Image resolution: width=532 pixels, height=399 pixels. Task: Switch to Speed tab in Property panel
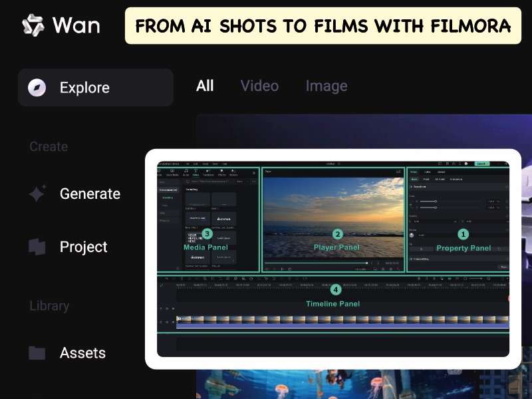point(441,172)
